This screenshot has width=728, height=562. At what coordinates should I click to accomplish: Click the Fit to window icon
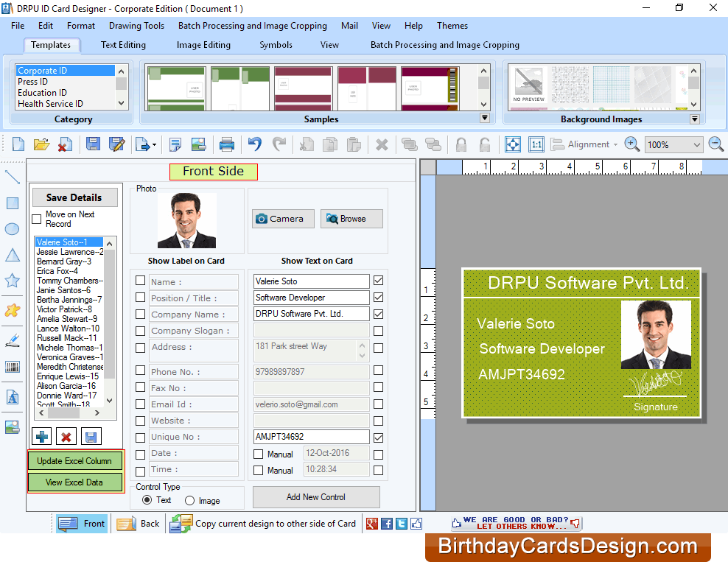tap(513, 144)
